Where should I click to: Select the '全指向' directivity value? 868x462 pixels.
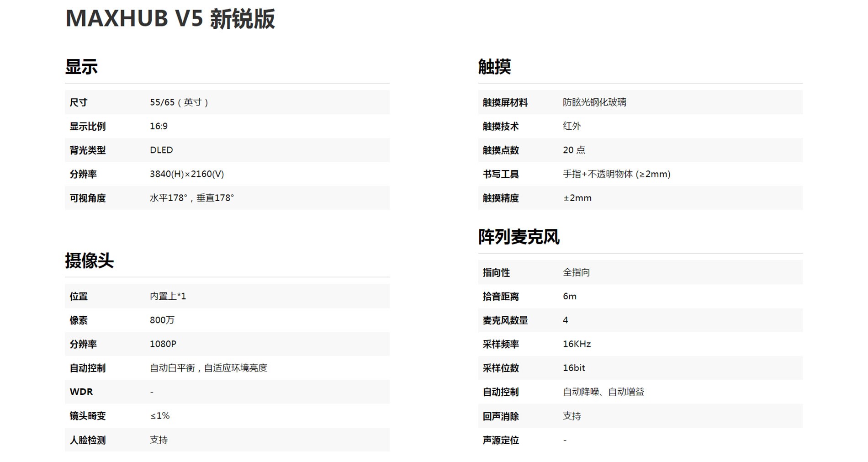pos(576,272)
